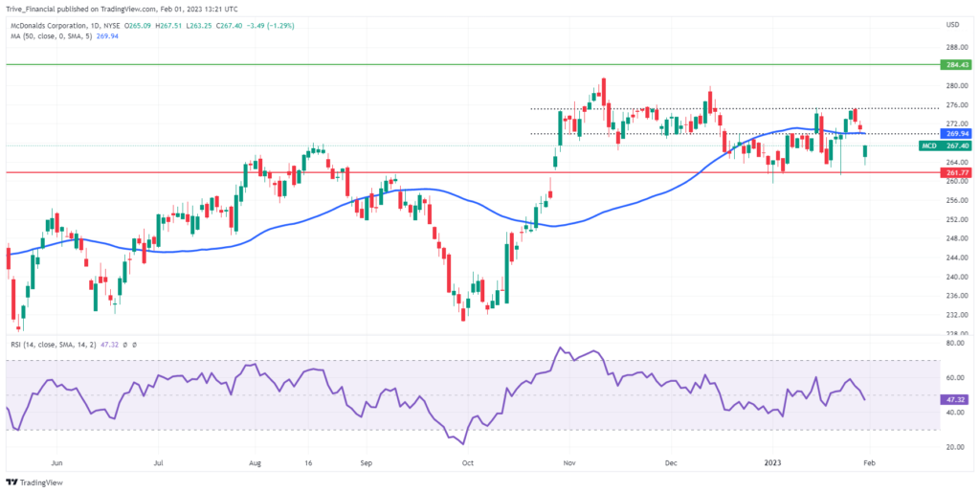Click the 276.00 price axis label

958,104
